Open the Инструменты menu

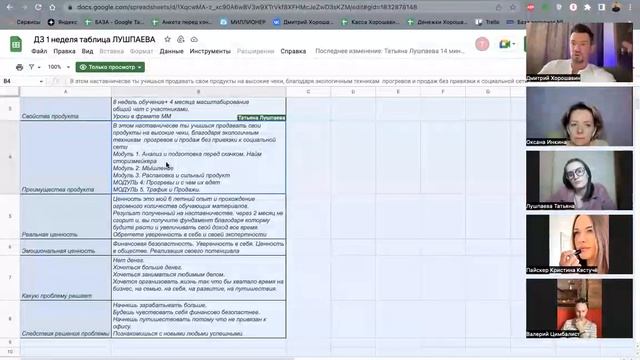pyautogui.click(x=210, y=51)
